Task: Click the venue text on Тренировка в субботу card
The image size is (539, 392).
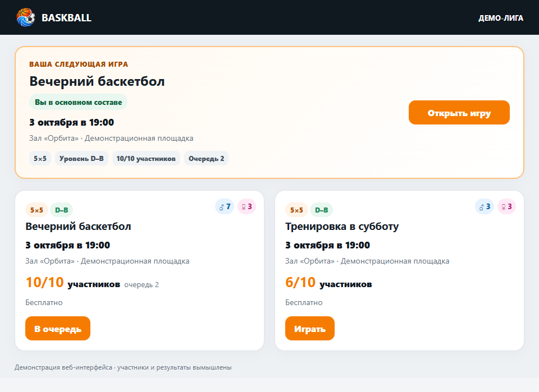Action: point(367,261)
